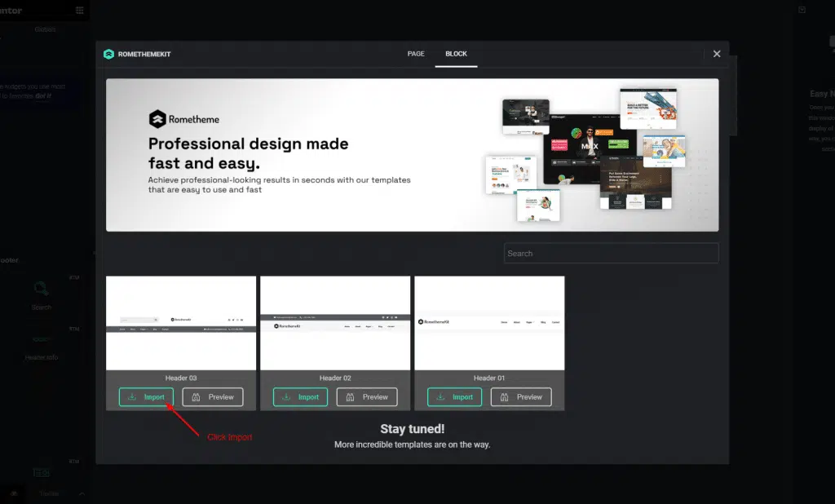
Task: Click the RomeThemeKit logo icon in modal header
Action: click(108, 54)
